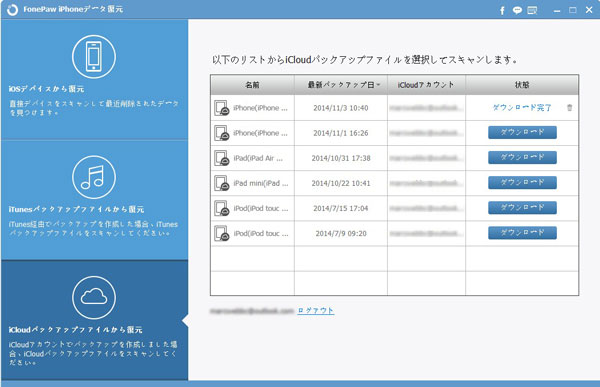Select the iOS device phone icon
Viewport: 600px width, 387px height.
[94, 57]
